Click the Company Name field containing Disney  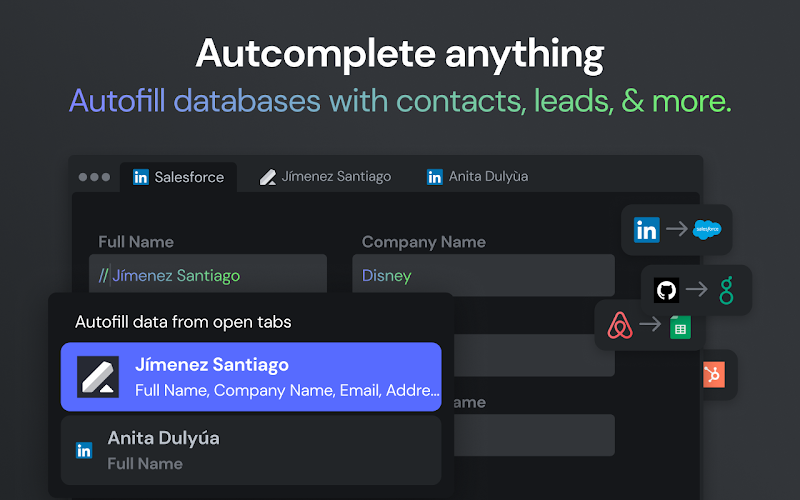point(483,275)
